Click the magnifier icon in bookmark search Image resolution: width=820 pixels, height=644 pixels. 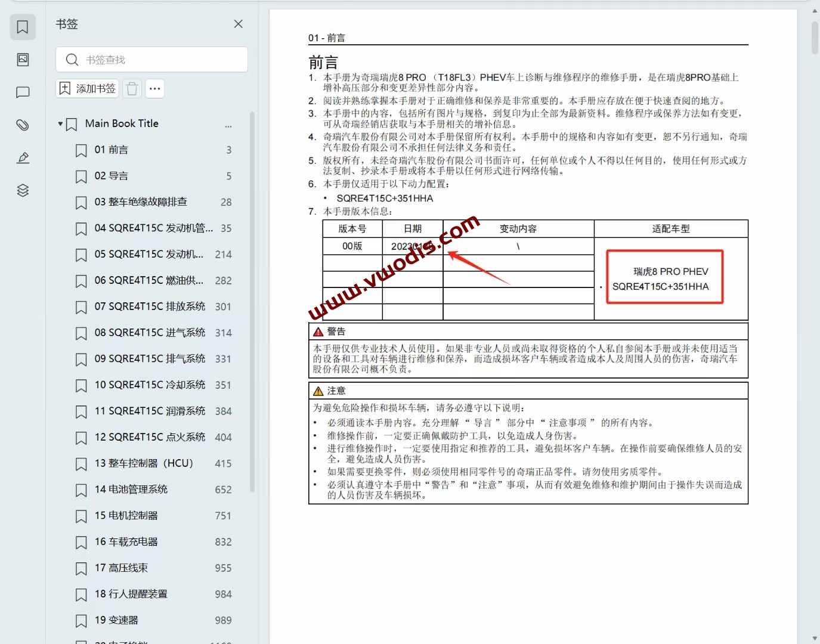(x=72, y=60)
